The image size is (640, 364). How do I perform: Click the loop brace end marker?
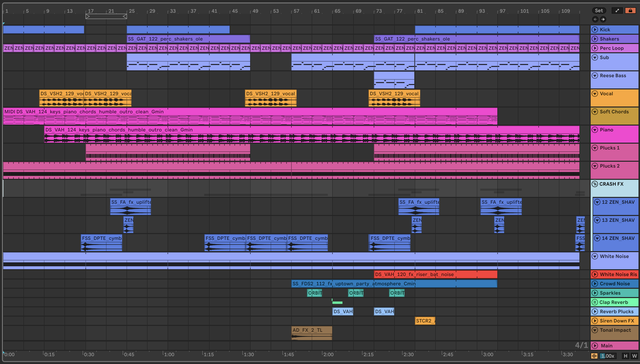click(x=125, y=17)
